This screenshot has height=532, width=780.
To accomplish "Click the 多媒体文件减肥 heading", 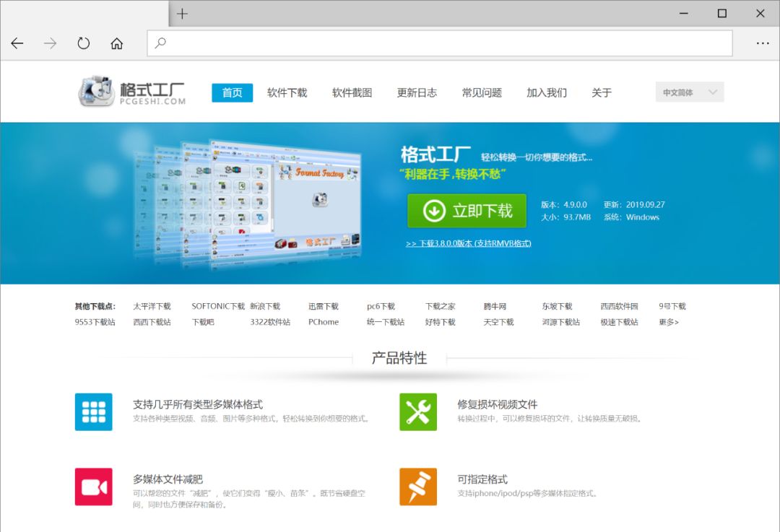I will click(168, 479).
